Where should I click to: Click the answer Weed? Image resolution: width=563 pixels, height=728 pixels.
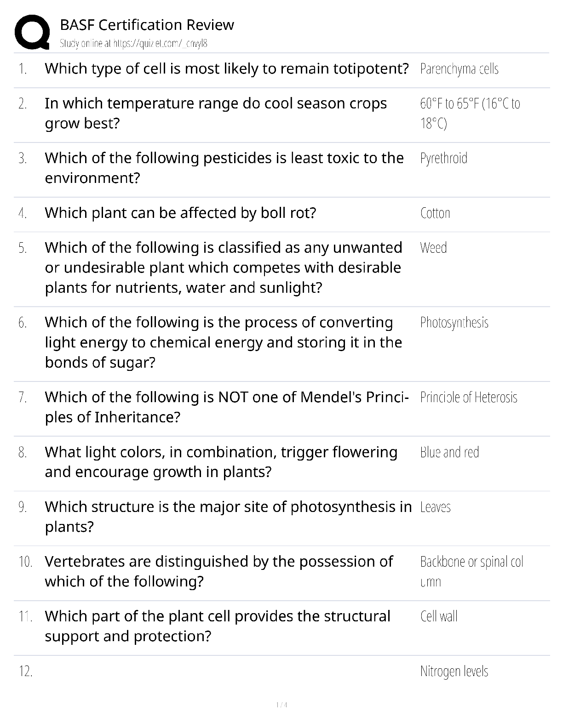point(433,248)
